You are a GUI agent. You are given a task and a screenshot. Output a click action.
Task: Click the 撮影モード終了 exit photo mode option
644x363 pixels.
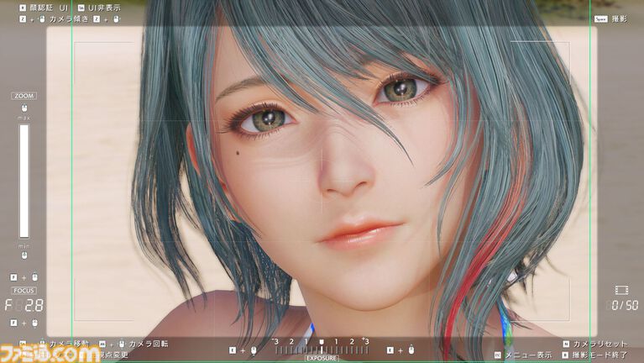point(600,355)
